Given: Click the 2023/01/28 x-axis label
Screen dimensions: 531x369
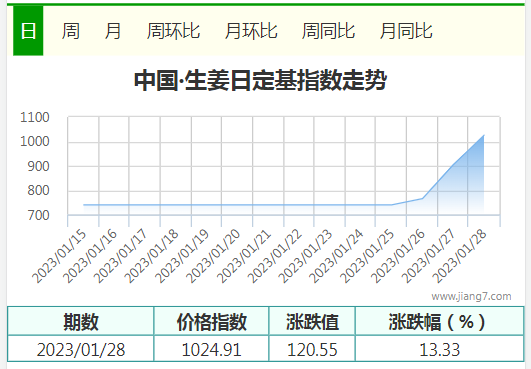Looking at the screenshot, I should point(460,257).
